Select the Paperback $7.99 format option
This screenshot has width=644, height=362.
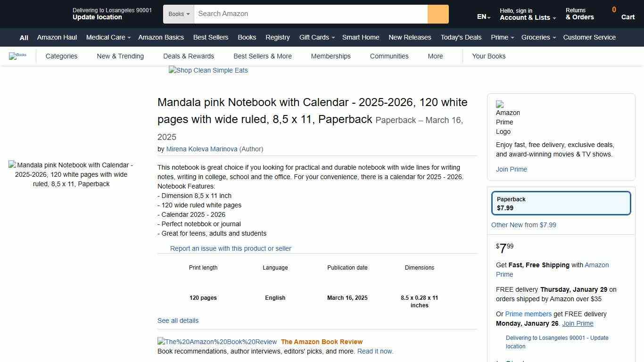click(561, 203)
